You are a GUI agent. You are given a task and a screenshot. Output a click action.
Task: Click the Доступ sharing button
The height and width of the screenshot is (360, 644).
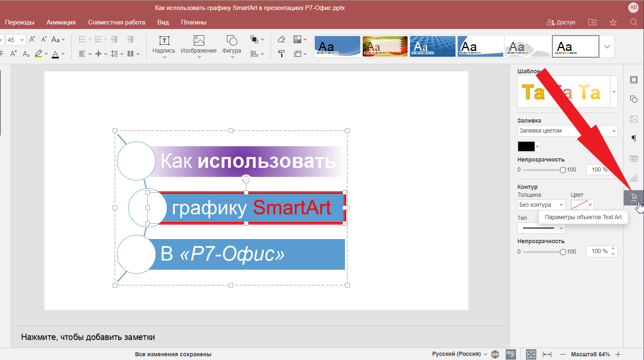point(561,22)
